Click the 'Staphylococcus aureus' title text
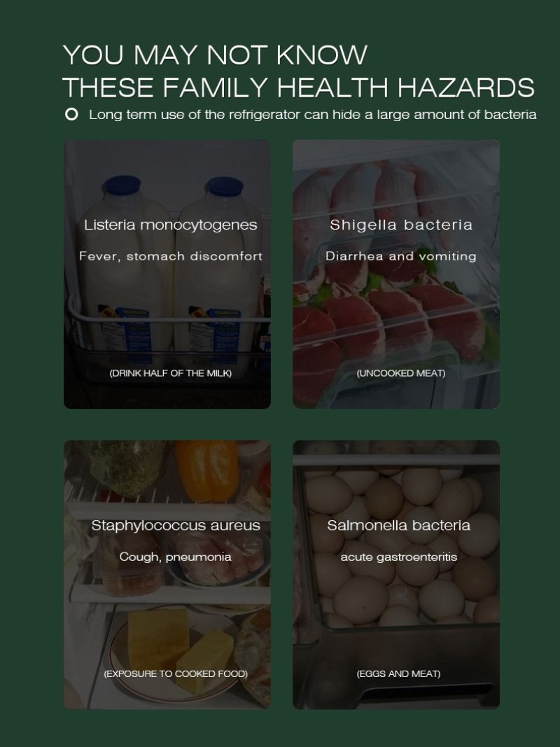The height and width of the screenshot is (747, 560). (175, 526)
